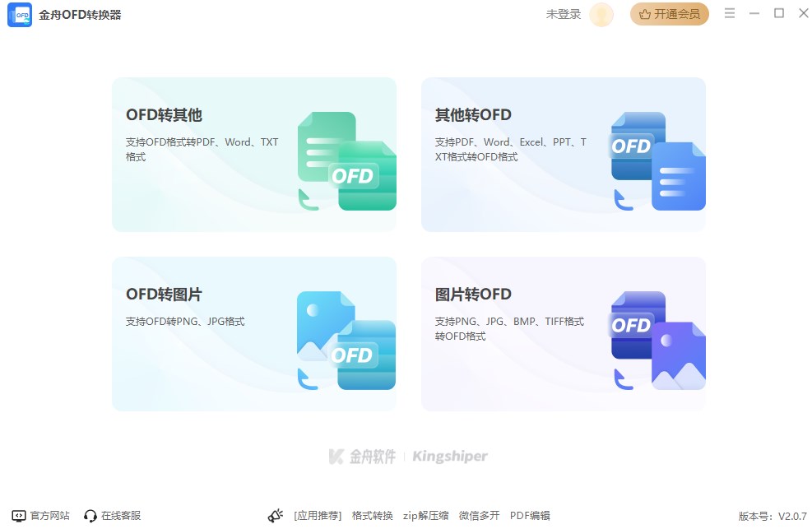Screen dimensions: 812x529
Task: Open the PDF编辑 recommended app link
Action: 530,516
